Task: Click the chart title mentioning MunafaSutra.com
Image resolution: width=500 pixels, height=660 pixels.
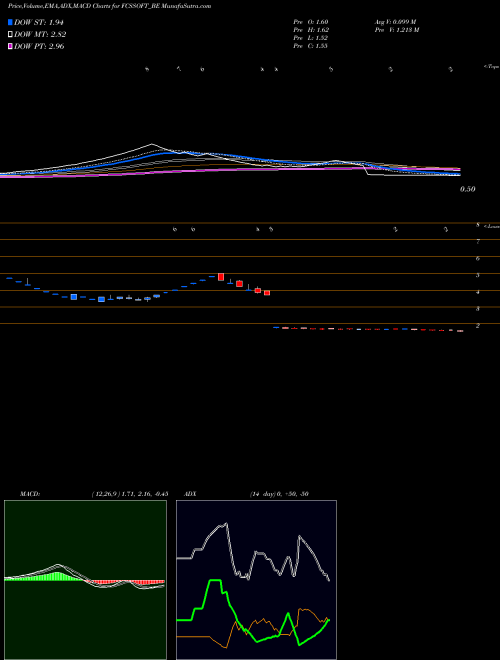Action: [109, 6]
